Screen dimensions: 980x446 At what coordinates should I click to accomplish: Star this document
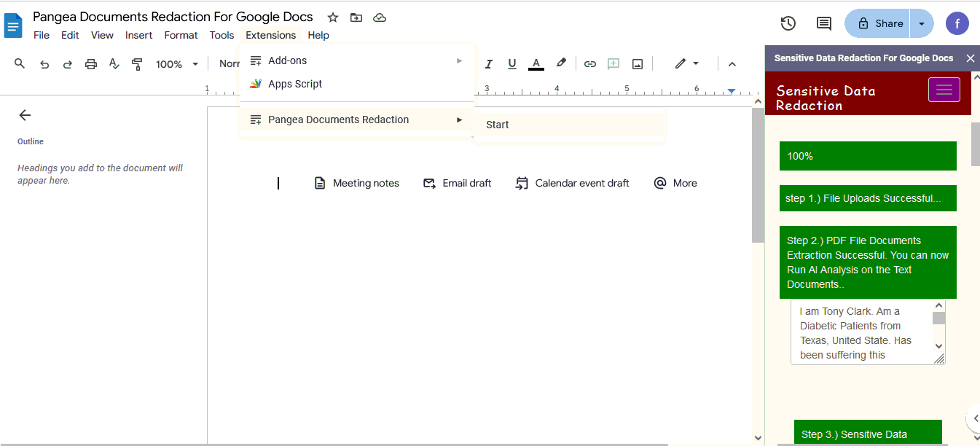pyautogui.click(x=333, y=17)
